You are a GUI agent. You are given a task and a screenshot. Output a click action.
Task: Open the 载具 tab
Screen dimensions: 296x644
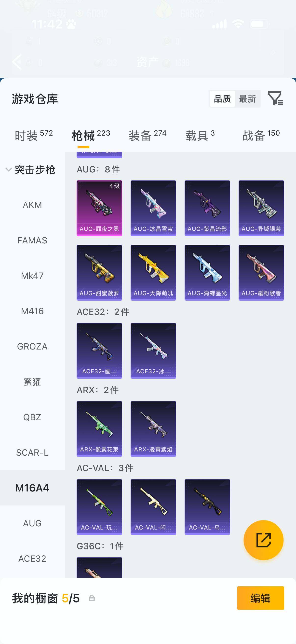(x=200, y=136)
